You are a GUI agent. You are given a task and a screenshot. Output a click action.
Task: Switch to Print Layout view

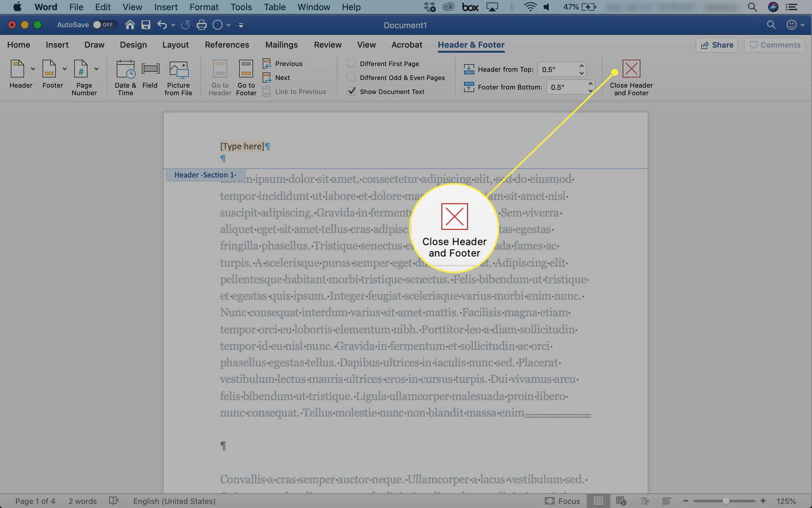point(598,501)
